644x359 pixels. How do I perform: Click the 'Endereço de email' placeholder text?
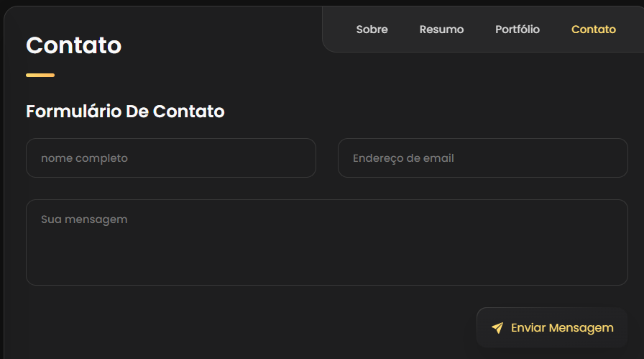(403, 158)
